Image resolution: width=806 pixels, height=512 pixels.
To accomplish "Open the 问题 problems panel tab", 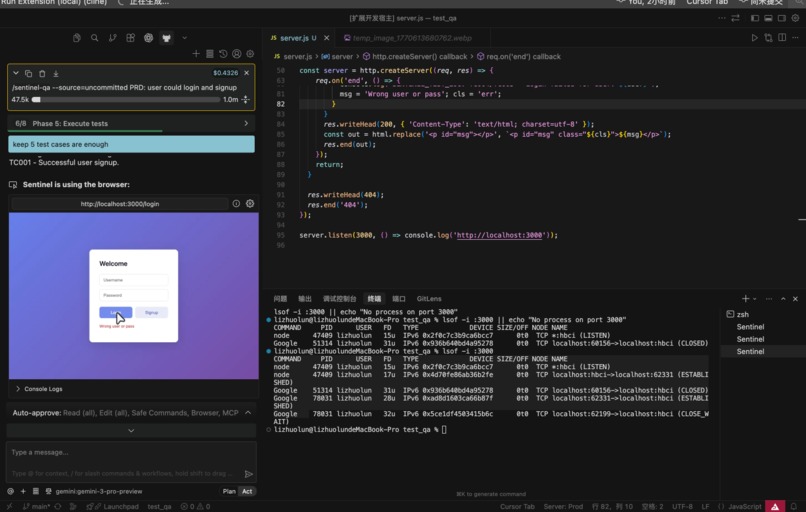I will 280,299.
